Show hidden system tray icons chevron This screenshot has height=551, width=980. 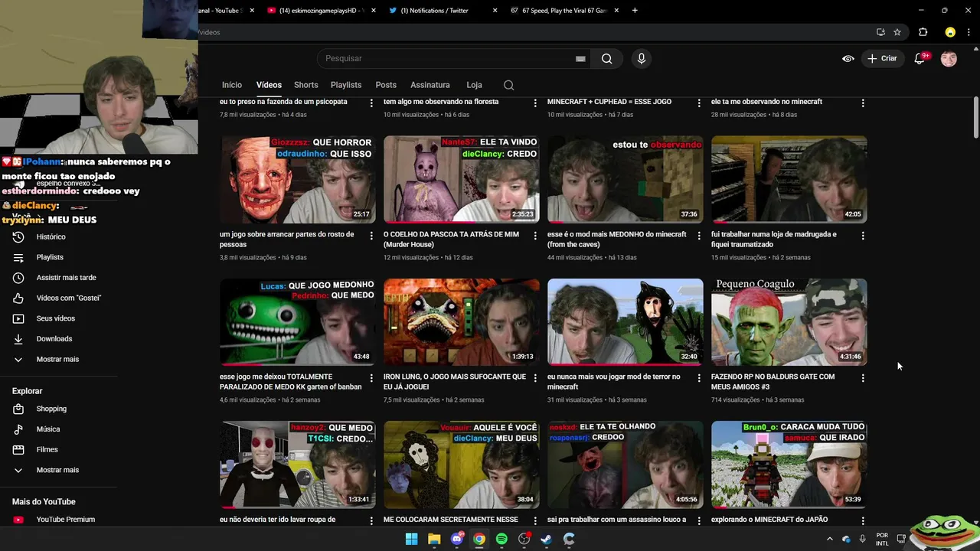[829, 539]
